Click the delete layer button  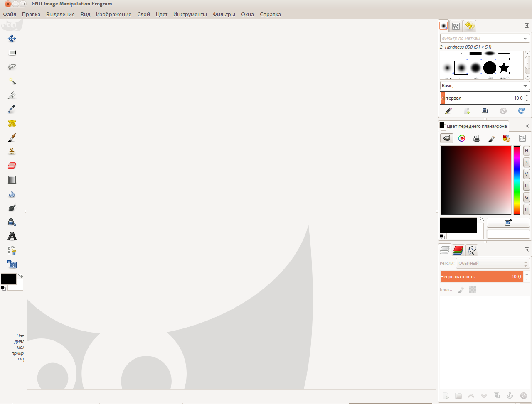click(524, 396)
